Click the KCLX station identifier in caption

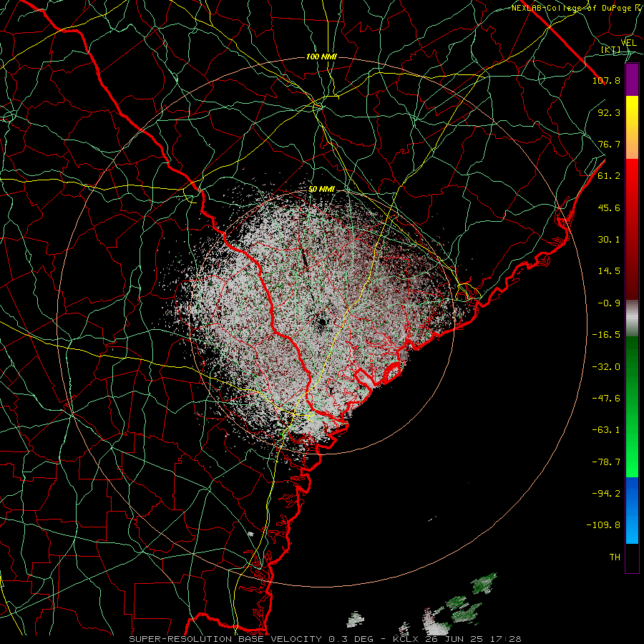click(404, 639)
